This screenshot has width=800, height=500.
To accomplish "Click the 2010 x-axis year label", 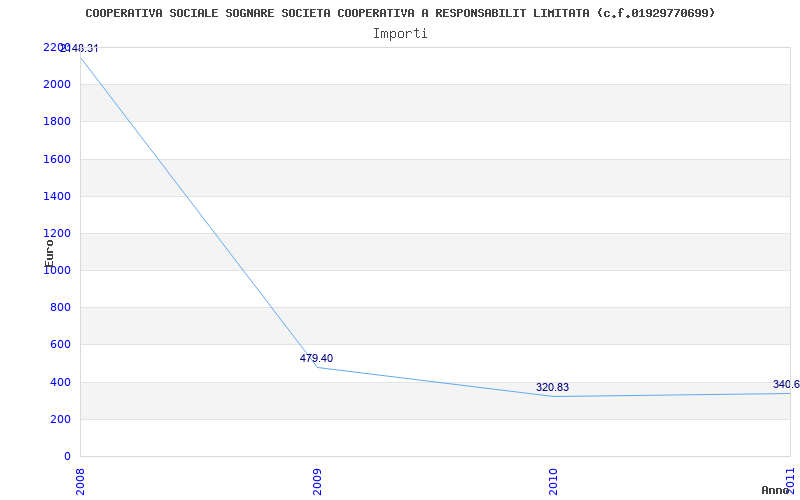I will click(x=554, y=482).
